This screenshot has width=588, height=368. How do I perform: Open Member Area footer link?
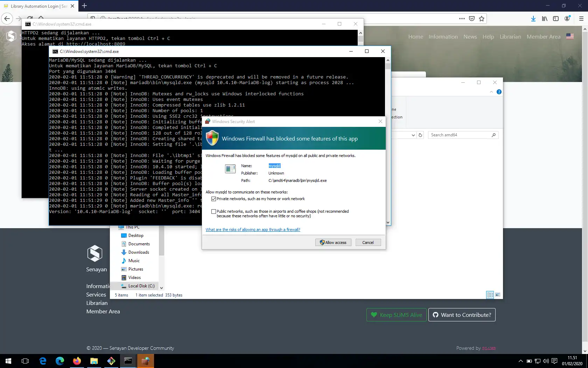click(x=103, y=312)
